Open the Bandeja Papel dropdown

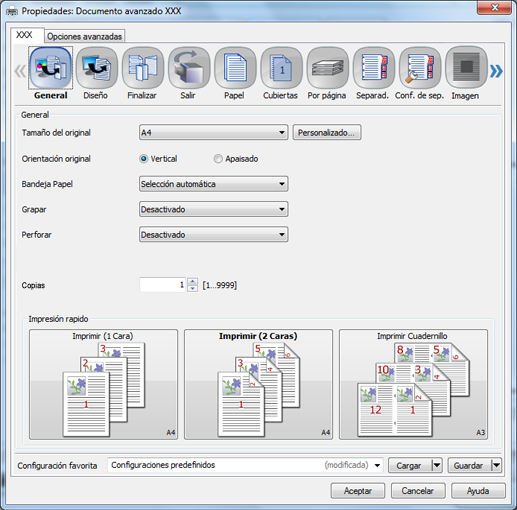[x=213, y=184]
